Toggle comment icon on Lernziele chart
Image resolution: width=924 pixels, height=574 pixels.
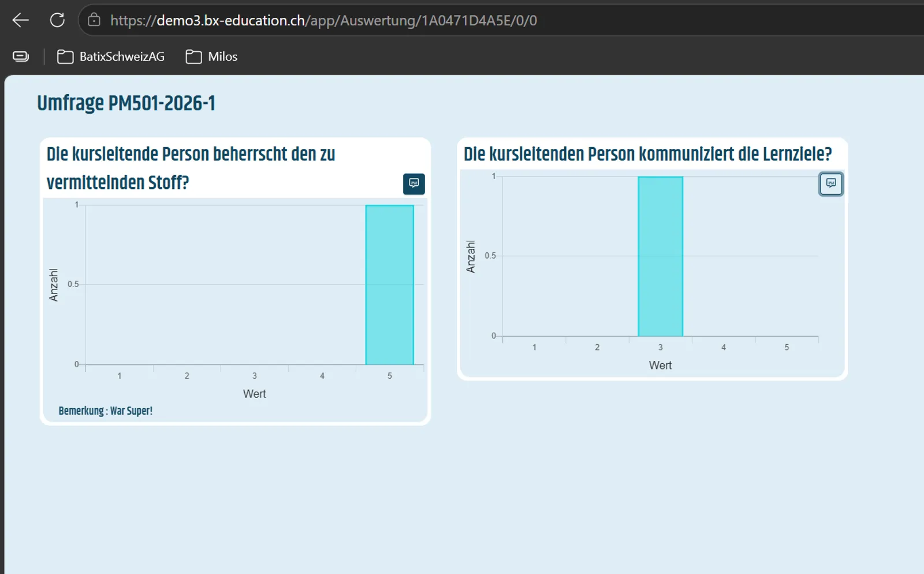pos(831,184)
